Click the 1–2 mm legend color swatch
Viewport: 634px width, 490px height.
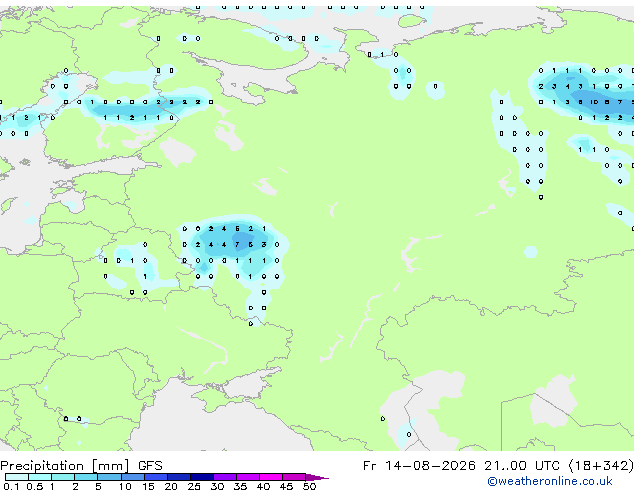(63, 477)
